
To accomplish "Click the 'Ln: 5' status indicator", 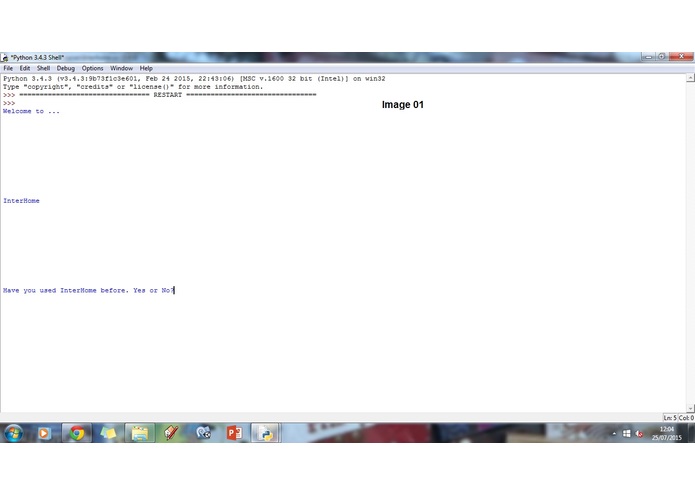I will point(670,418).
